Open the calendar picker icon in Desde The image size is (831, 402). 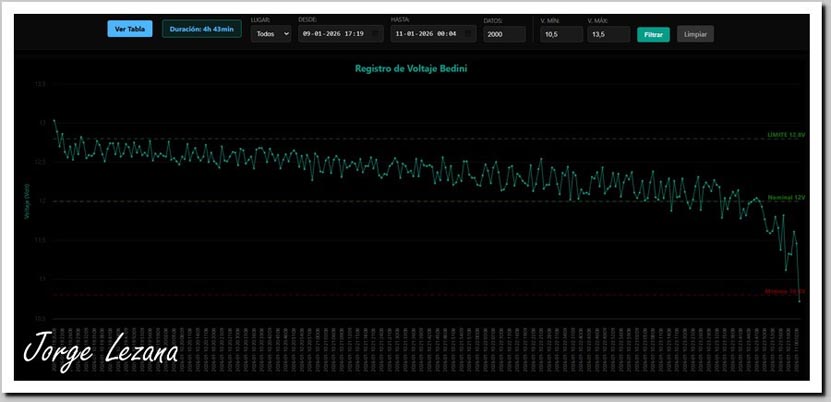[375, 34]
